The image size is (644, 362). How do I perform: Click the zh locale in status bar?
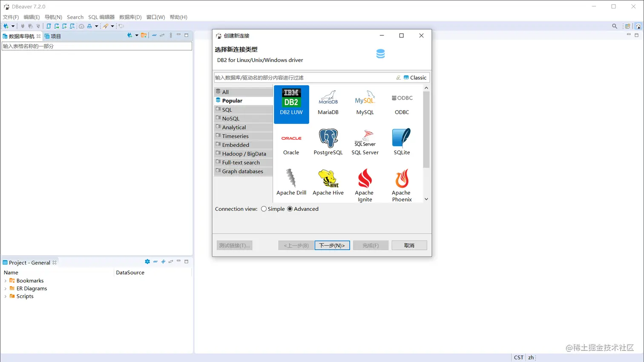coord(531,357)
